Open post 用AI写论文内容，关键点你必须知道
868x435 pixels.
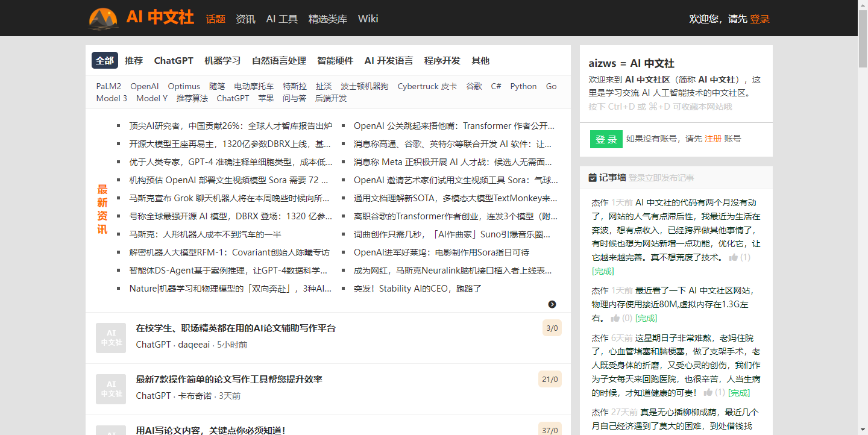coord(210,430)
